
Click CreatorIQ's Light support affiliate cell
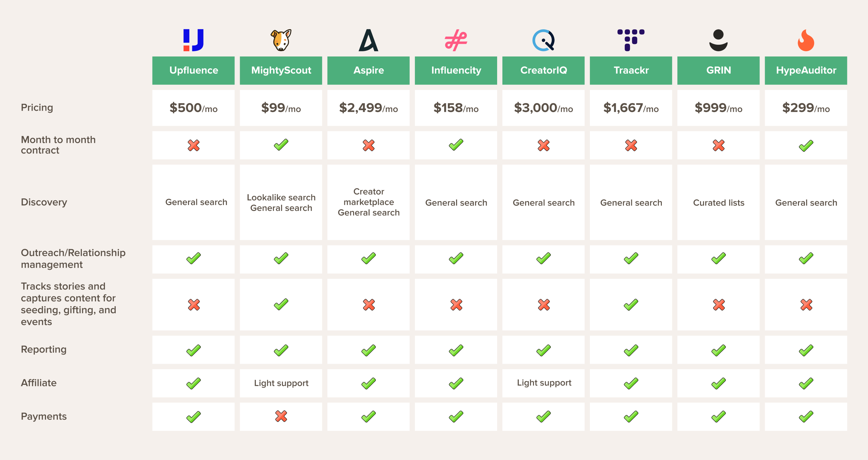pos(544,383)
